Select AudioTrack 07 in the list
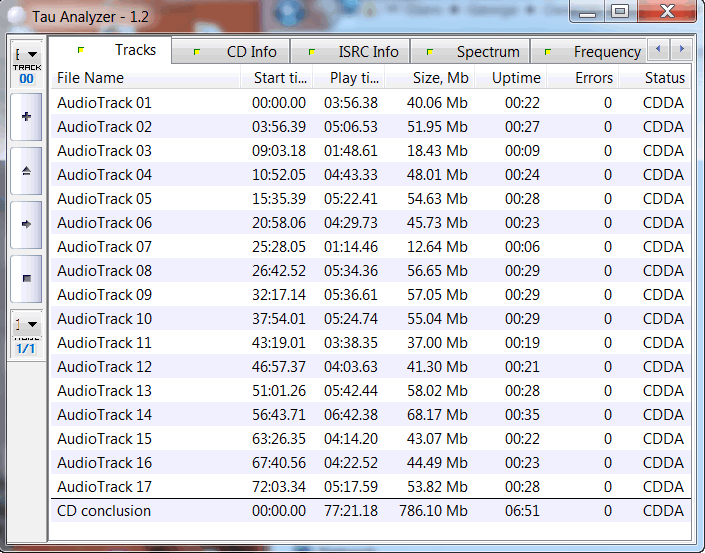 click(105, 247)
